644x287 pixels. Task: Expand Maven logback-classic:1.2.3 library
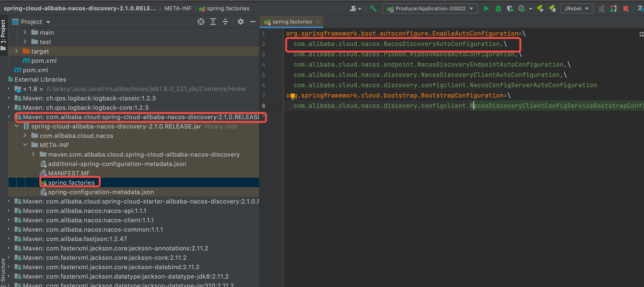click(x=8, y=98)
